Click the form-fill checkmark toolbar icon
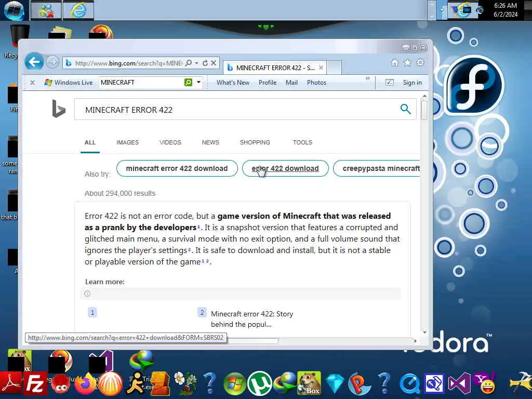Image resolution: width=532 pixels, height=399 pixels. 390,83
